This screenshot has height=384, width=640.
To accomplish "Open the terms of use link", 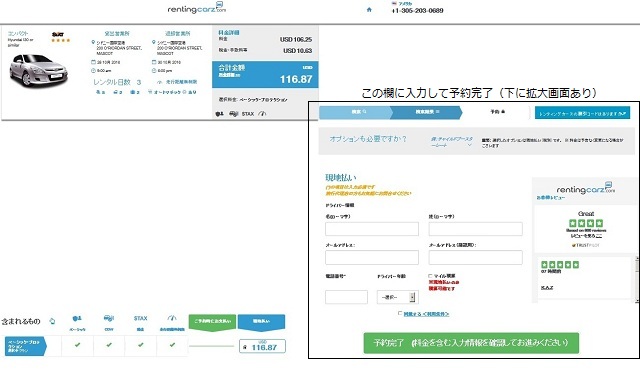I will [427, 314].
